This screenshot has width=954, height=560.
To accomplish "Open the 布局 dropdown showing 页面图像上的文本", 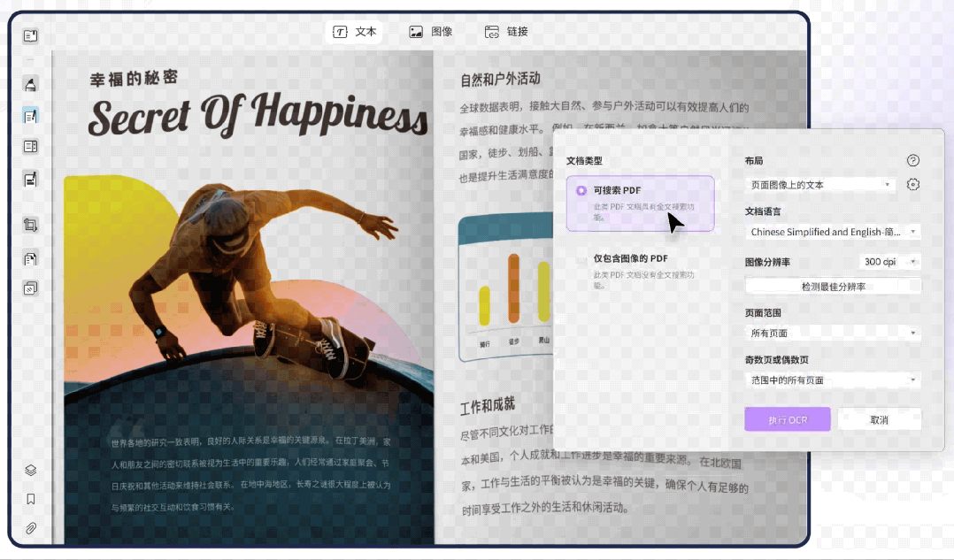I will point(820,185).
